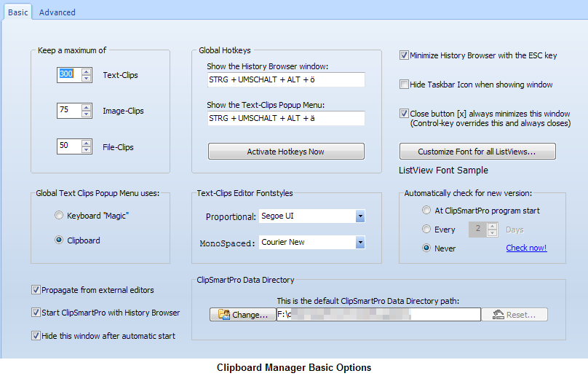Screen dimensions: 588x376
Task: Click the Change... folder icon button
Action: click(x=242, y=315)
